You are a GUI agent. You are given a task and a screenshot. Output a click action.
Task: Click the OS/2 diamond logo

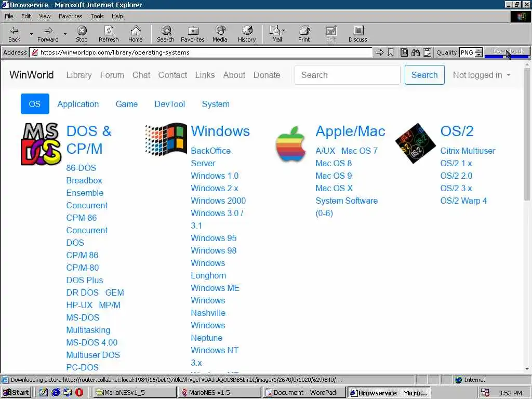pos(415,143)
